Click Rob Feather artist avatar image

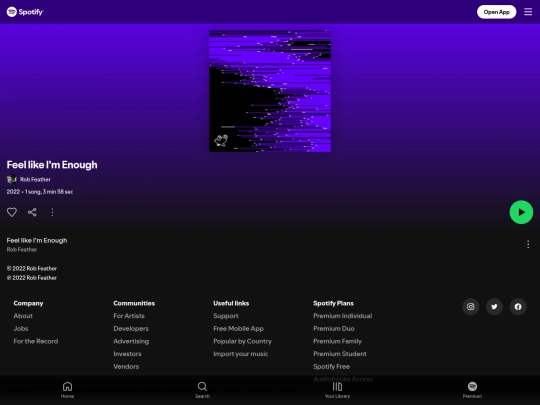12,179
